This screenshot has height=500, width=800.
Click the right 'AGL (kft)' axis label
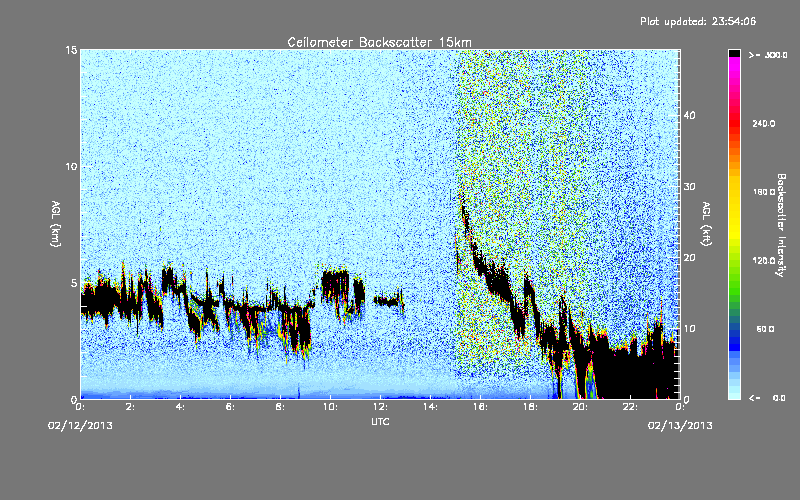pyautogui.click(x=707, y=224)
